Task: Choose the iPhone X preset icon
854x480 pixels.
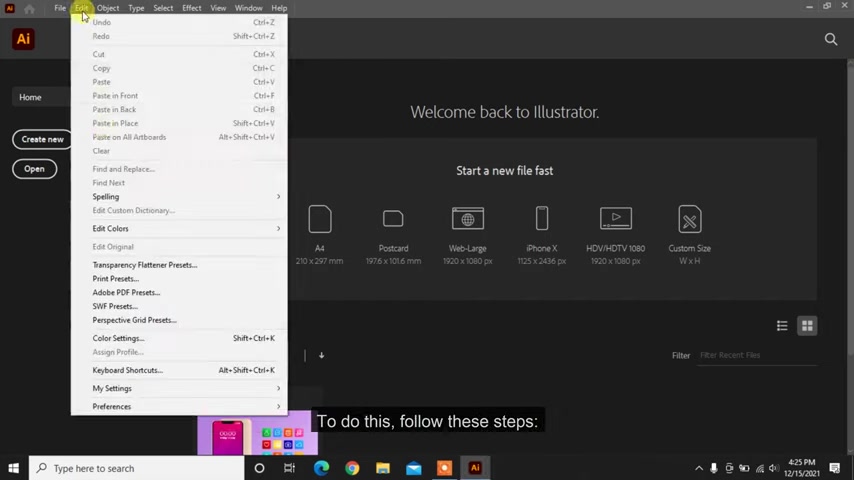Action: pos(541,218)
